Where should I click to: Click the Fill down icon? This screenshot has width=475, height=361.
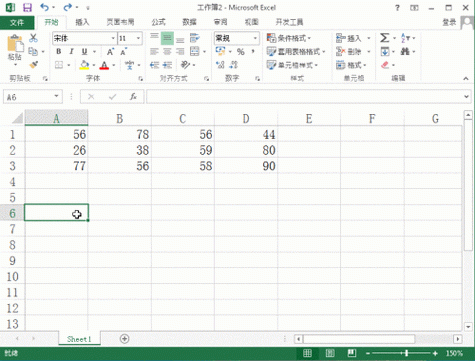(385, 52)
